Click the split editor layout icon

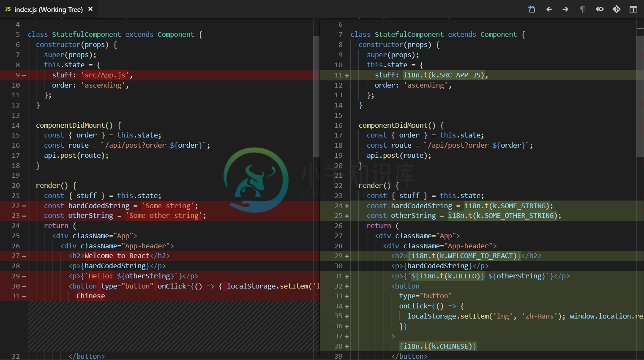click(633, 9)
